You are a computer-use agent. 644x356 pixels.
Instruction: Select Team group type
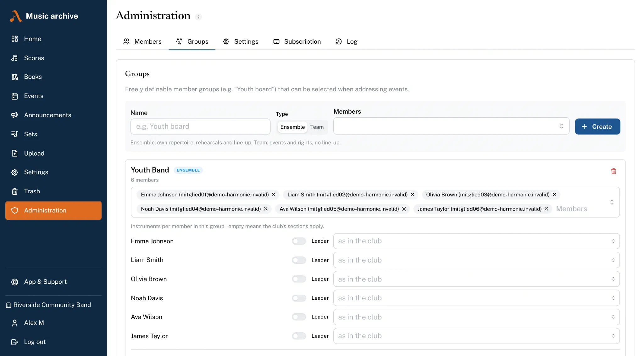click(317, 127)
